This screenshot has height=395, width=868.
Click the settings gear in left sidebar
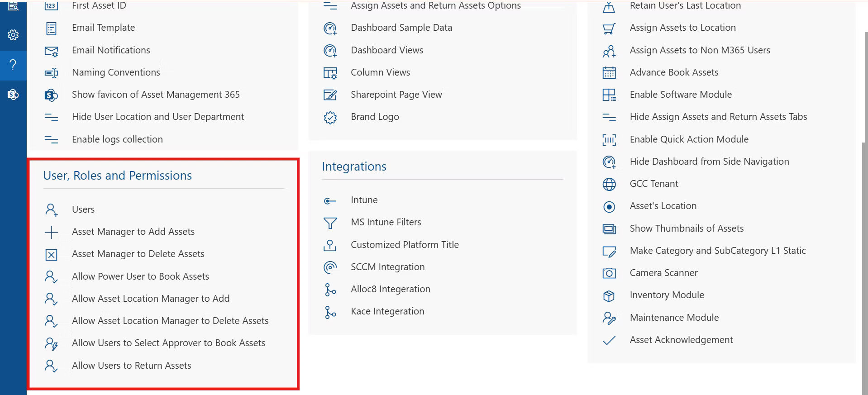(x=13, y=35)
